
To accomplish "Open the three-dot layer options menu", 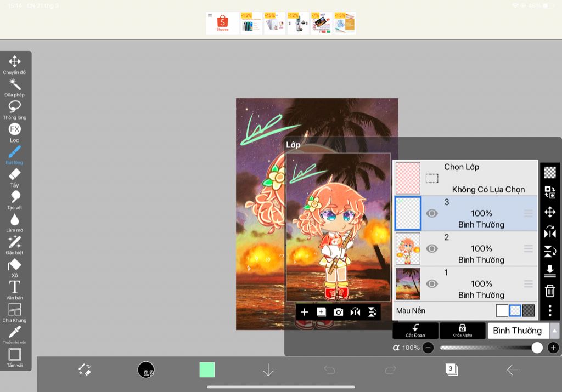I will [x=550, y=310].
